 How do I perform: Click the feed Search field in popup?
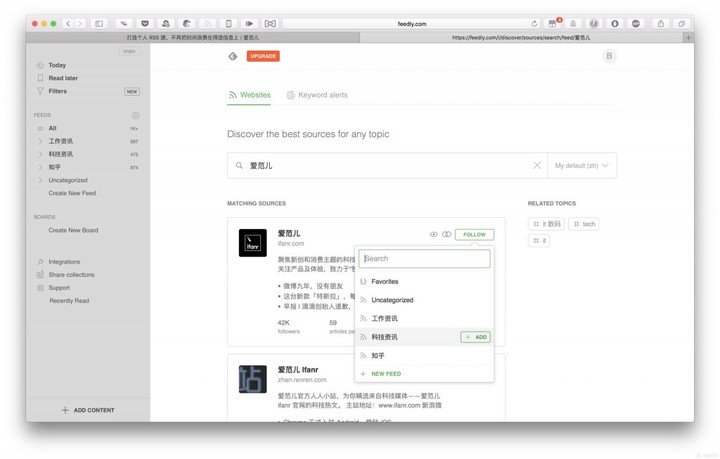424,258
